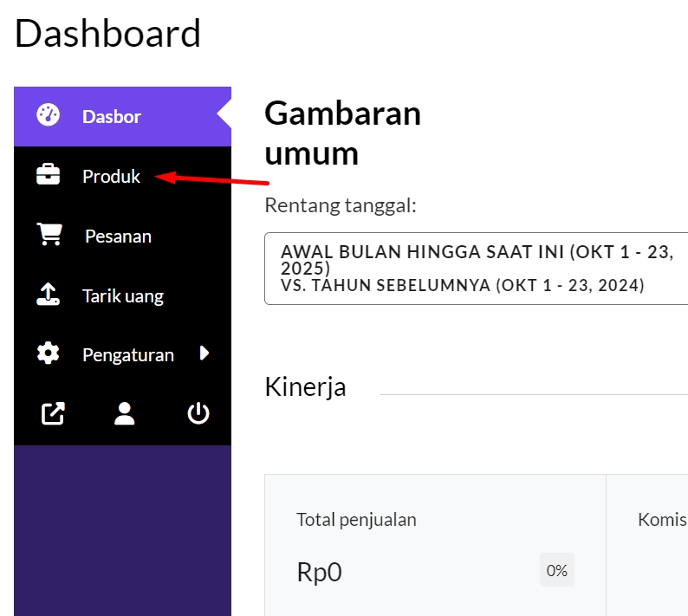Click the Kinerja section heading

coord(305,387)
